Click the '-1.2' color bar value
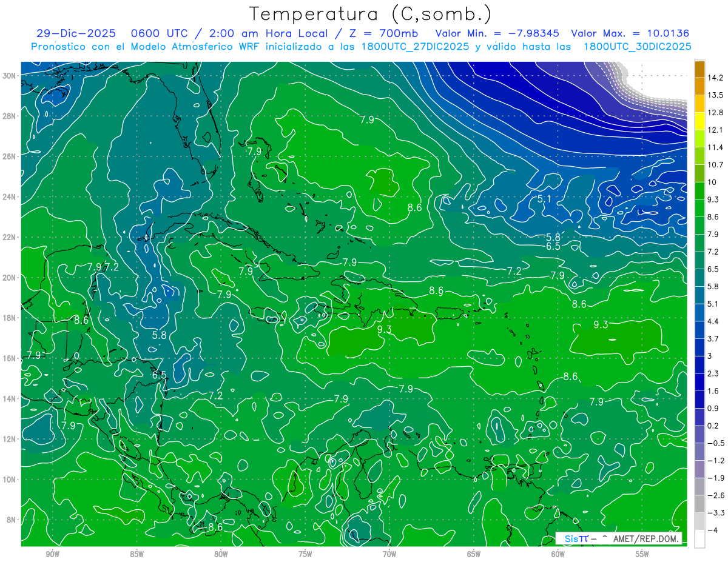The width and height of the screenshot is (728, 562). [716, 461]
